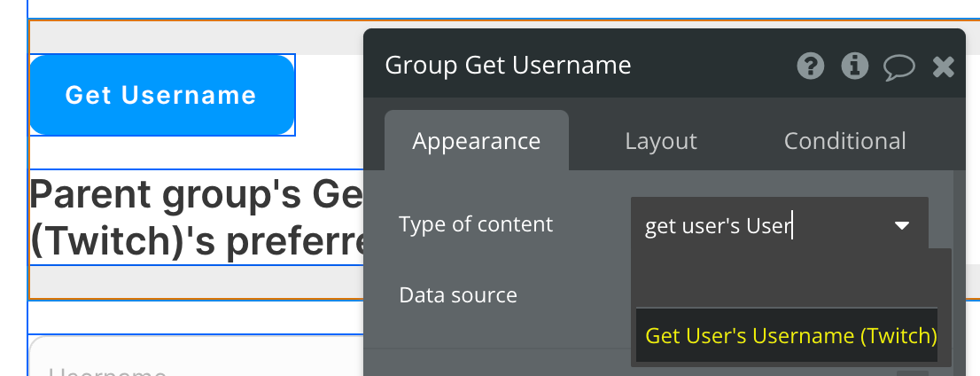Screen dimensions: 980x376
Task: Click the Type of content label
Action: pos(475,224)
